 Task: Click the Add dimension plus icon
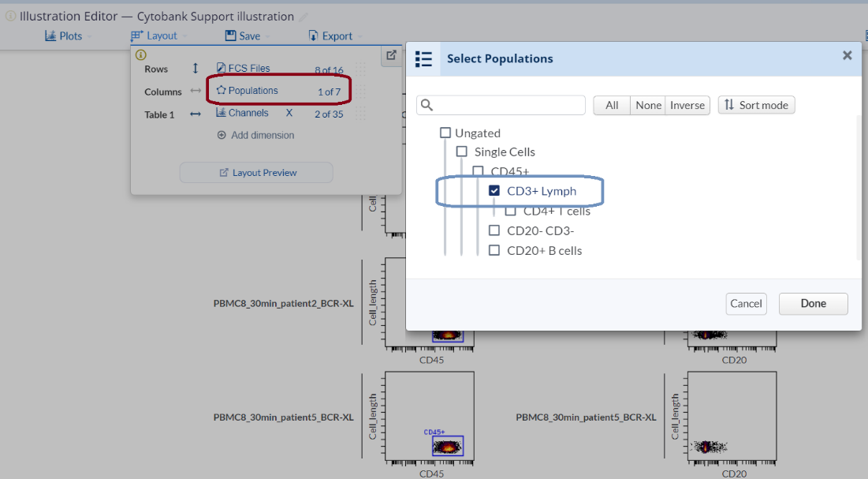[x=222, y=135]
